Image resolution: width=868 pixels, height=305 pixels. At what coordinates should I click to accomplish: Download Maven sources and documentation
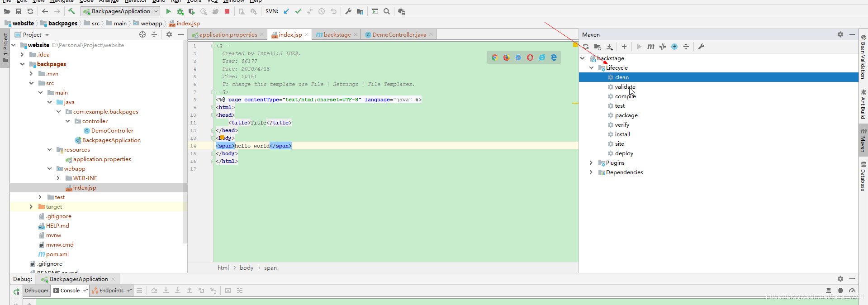(x=610, y=47)
